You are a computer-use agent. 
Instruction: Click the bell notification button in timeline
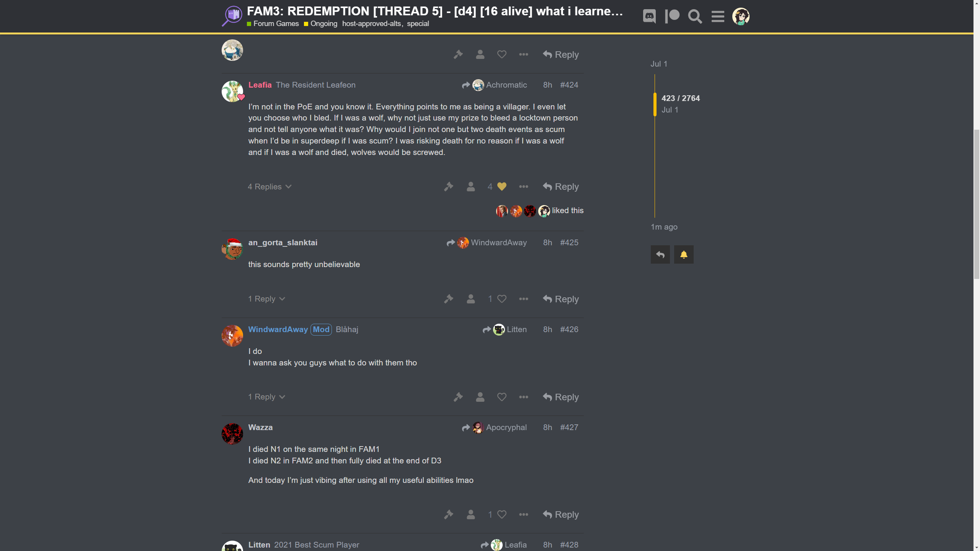click(x=684, y=254)
